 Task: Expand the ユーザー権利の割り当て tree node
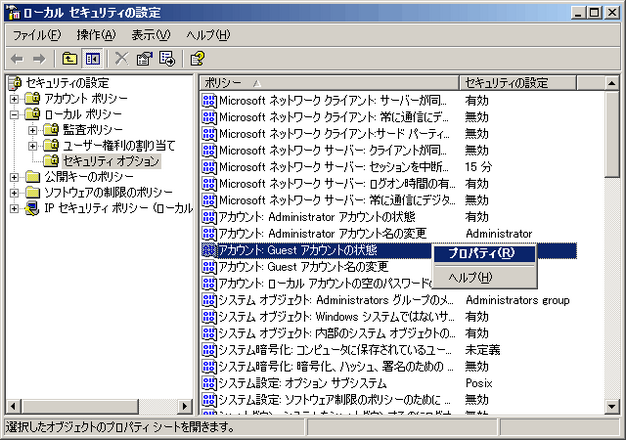pyautogui.click(x=33, y=146)
